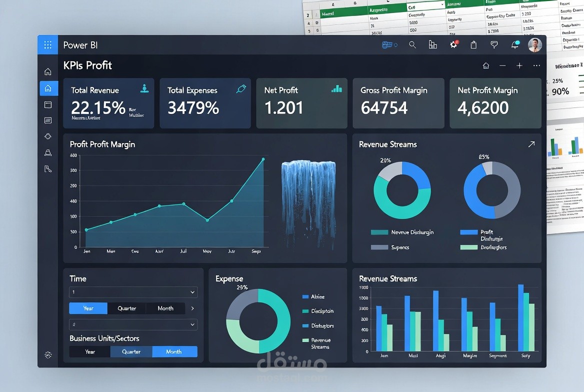Open the bar chart icon in top bar
Viewport: 584px width, 392px height.
433,44
